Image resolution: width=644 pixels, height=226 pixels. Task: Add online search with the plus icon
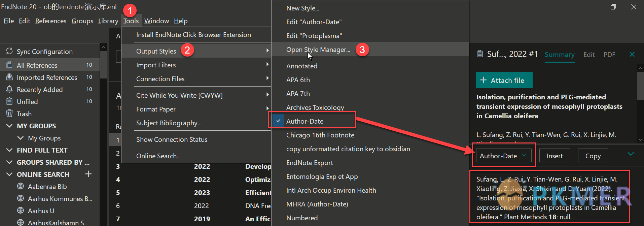coord(88,174)
